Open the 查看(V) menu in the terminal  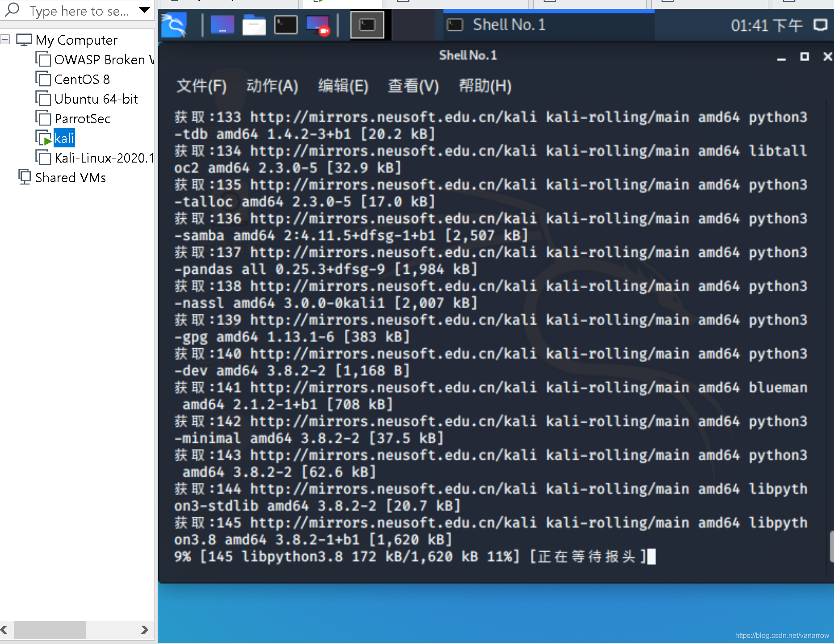[413, 86]
